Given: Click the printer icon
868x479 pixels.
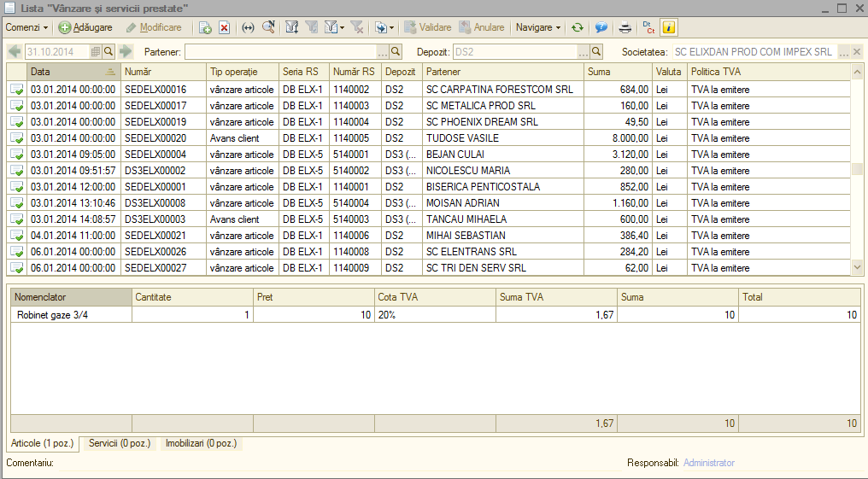Looking at the screenshot, I should (625, 27).
